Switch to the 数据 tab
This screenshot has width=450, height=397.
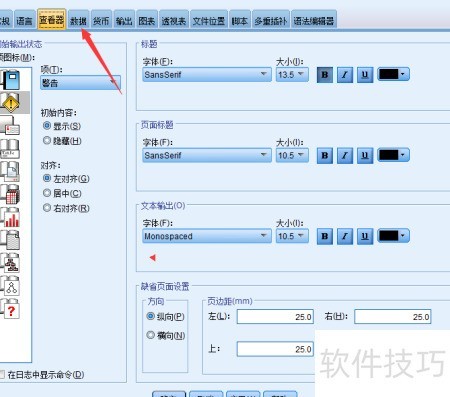(78, 21)
